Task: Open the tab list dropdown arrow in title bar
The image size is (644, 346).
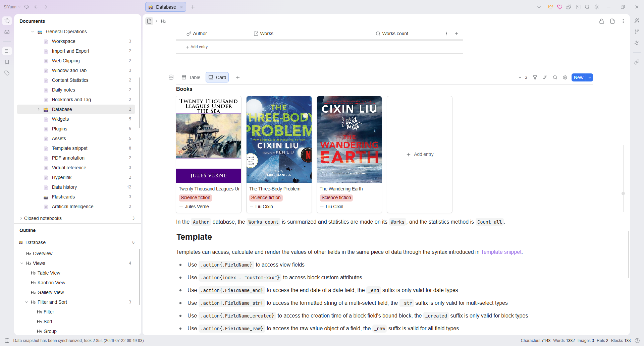Action: pos(539,7)
